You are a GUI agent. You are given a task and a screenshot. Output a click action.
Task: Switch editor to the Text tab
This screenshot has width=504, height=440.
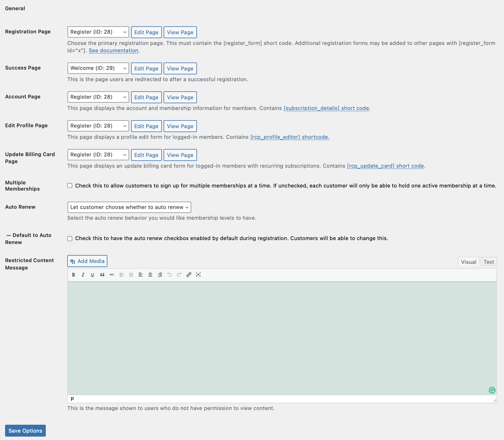click(x=489, y=262)
